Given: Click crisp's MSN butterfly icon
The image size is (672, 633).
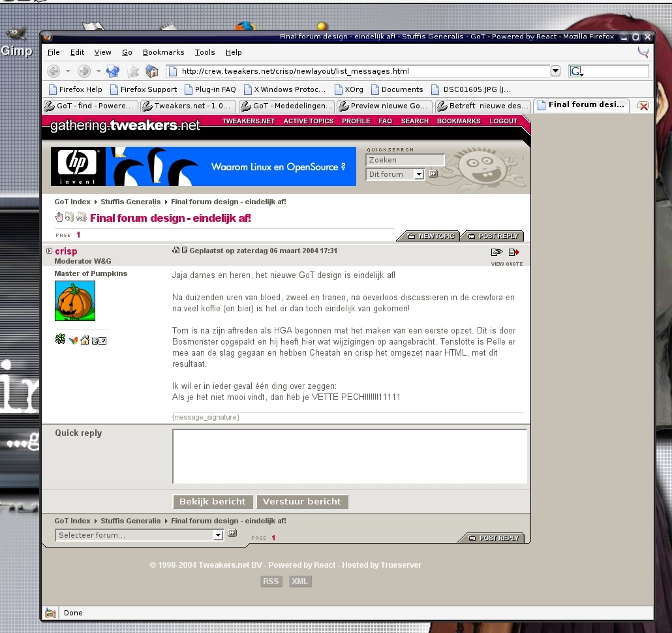Looking at the screenshot, I should (x=73, y=340).
